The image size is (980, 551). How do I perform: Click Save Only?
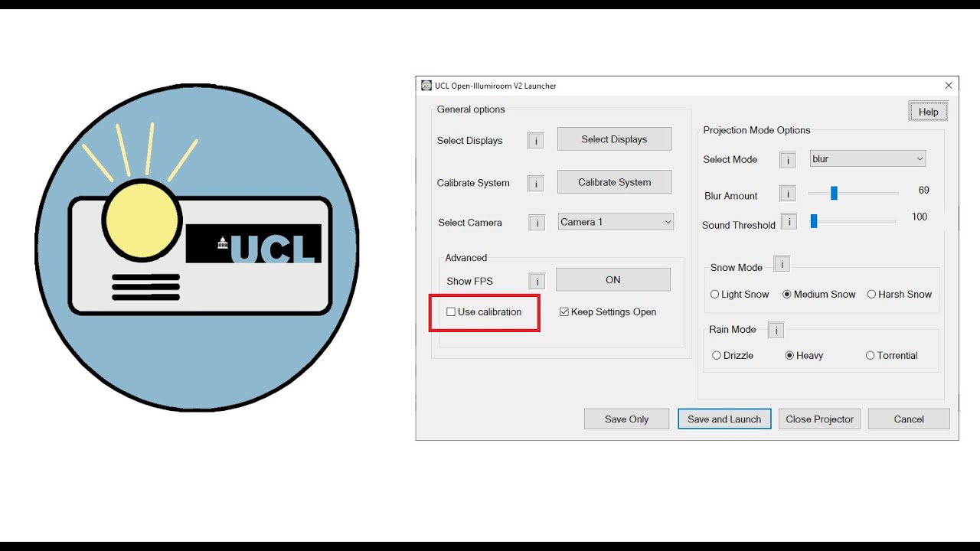(626, 419)
